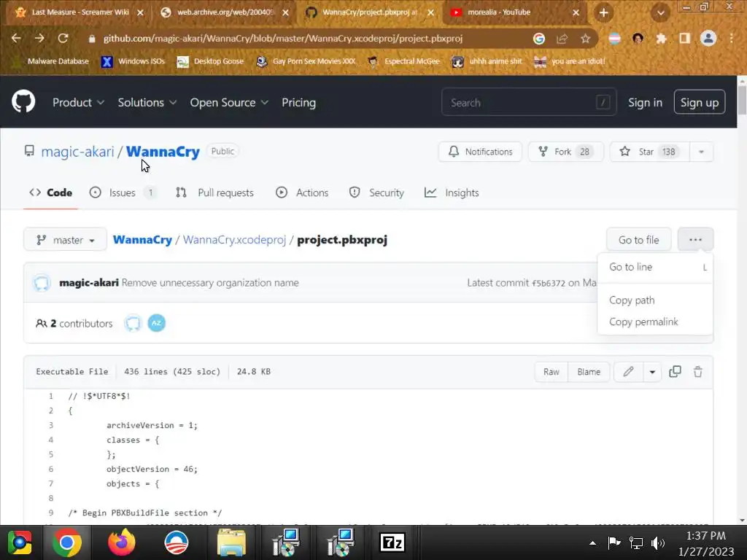Open the master branch selector

coord(65,239)
